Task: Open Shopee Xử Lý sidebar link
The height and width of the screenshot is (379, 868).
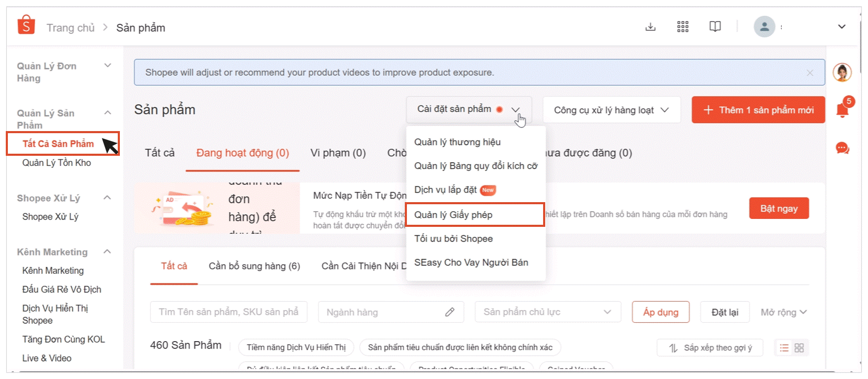Action: [50, 217]
